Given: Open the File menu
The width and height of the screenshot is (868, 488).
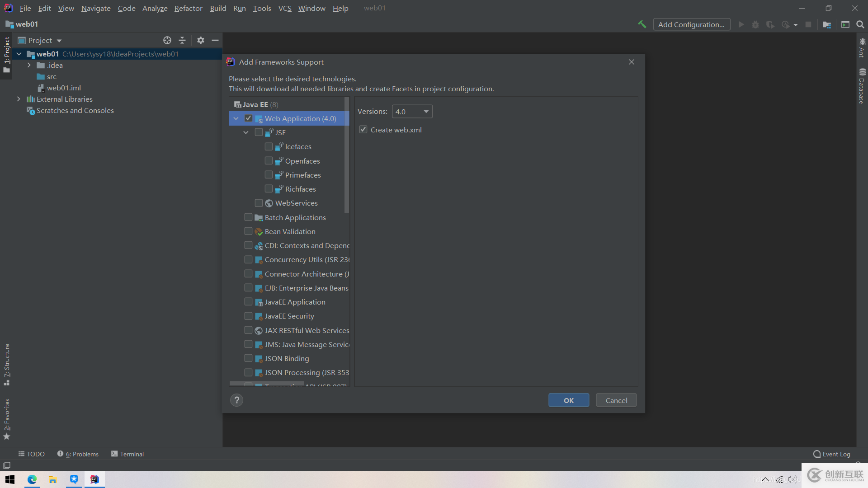Looking at the screenshot, I should click(x=25, y=8).
